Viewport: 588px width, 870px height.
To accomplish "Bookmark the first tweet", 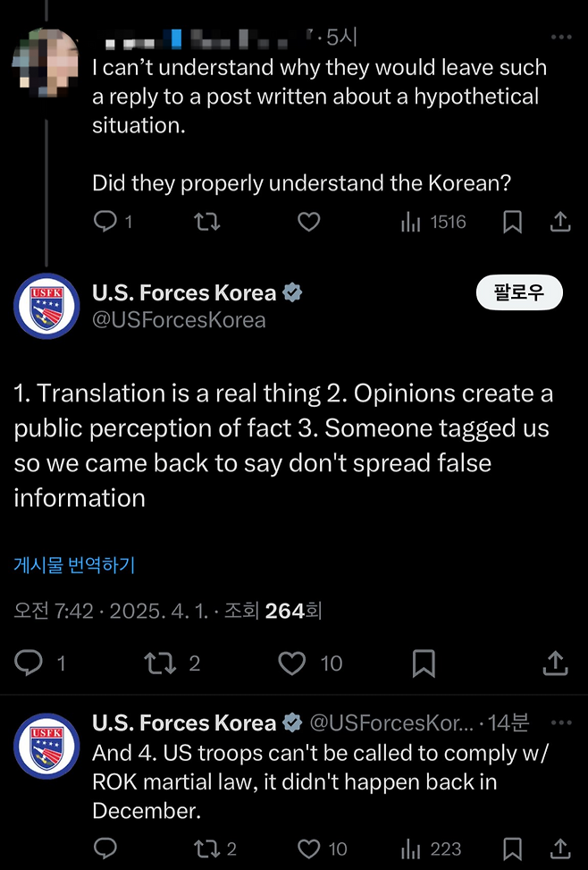I will click(512, 221).
